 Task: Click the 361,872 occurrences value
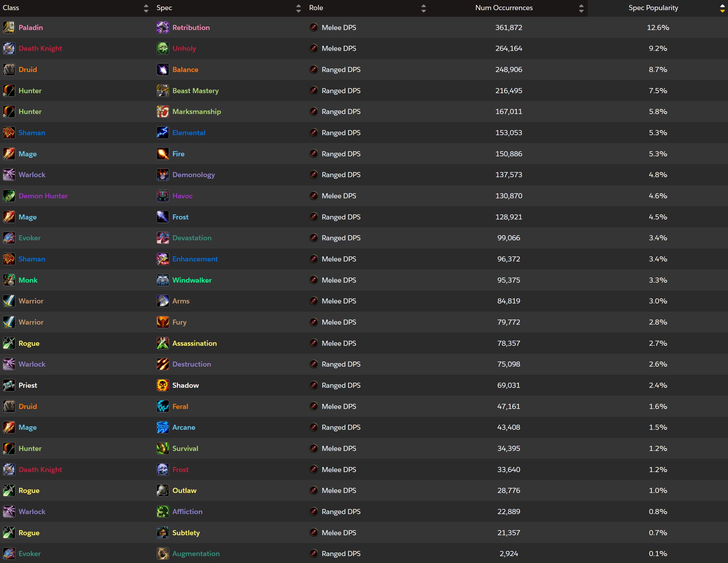[x=509, y=28]
